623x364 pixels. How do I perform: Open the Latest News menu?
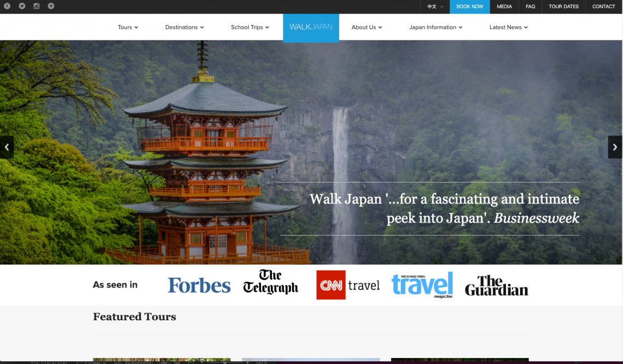pyautogui.click(x=508, y=27)
